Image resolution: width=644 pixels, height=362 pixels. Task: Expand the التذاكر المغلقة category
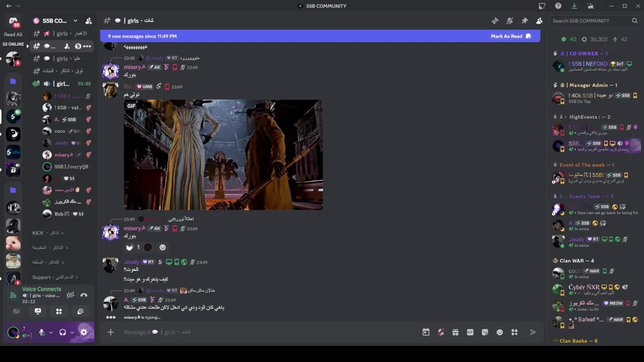coord(48,262)
